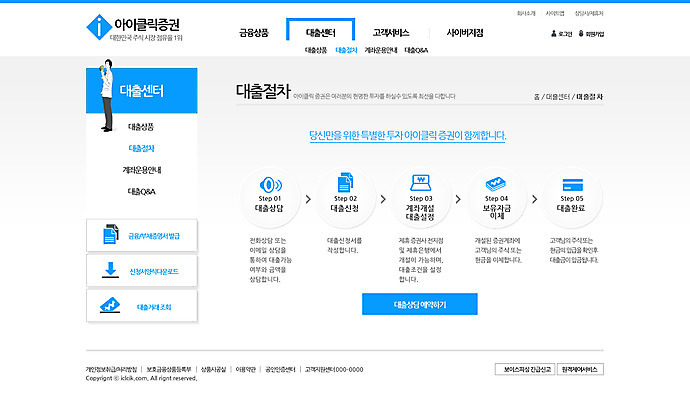Click 계좌운용안내 in the left sidebar
The width and height of the screenshot is (690, 400).
(142, 170)
